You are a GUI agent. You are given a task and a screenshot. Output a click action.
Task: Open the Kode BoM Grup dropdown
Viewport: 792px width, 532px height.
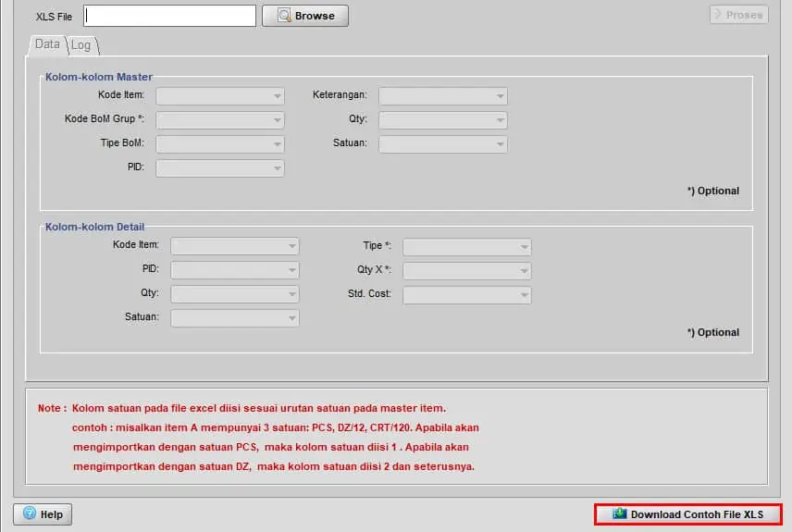point(219,119)
